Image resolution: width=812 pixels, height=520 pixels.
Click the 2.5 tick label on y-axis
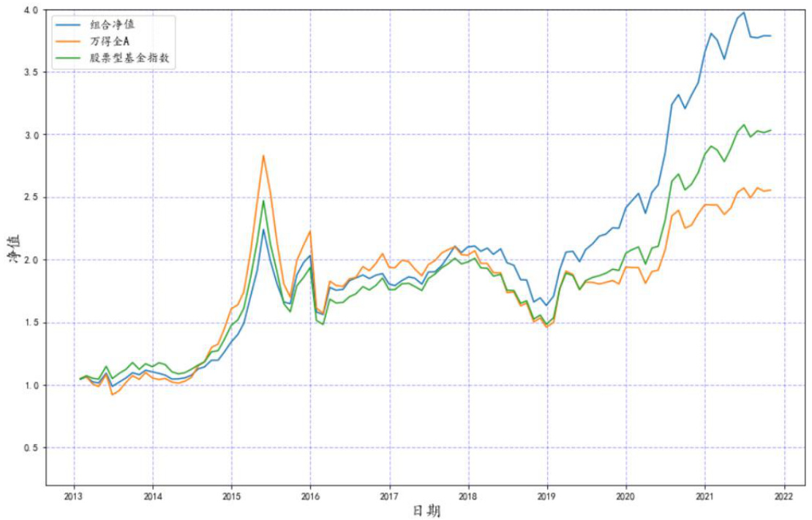[31, 197]
